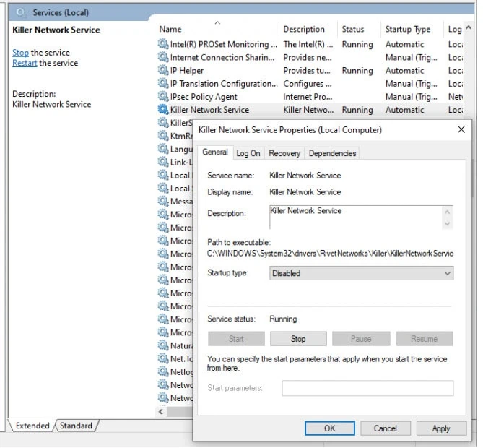Click the Running status of IP Helper

pyautogui.click(x=357, y=71)
